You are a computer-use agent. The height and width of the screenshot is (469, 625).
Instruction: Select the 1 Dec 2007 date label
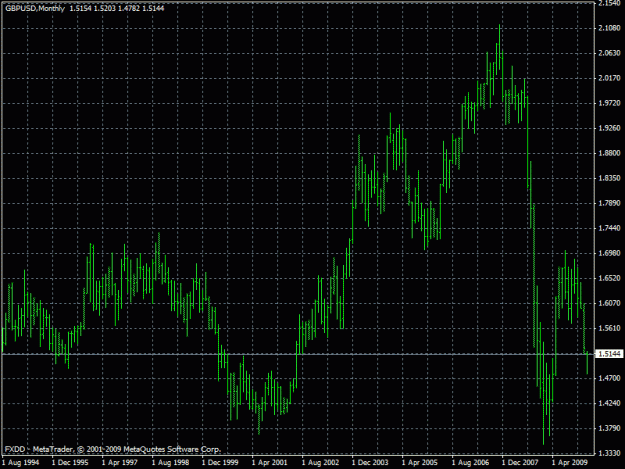pyautogui.click(x=520, y=463)
